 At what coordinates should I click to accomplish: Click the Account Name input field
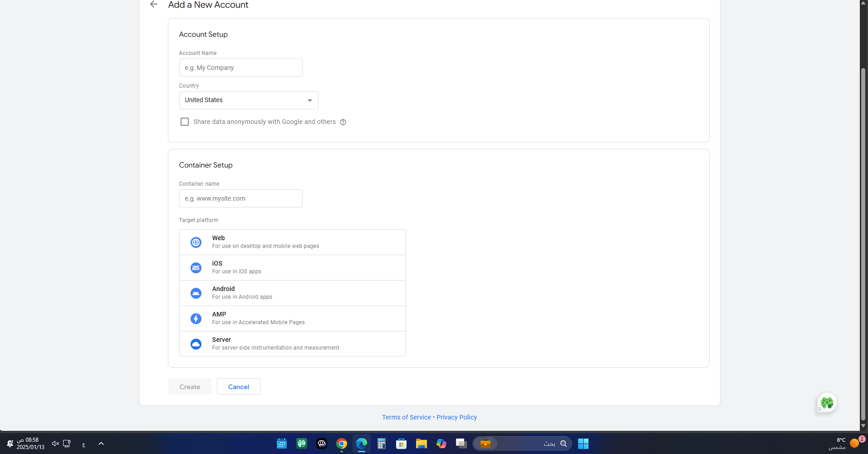tap(240, 68)
